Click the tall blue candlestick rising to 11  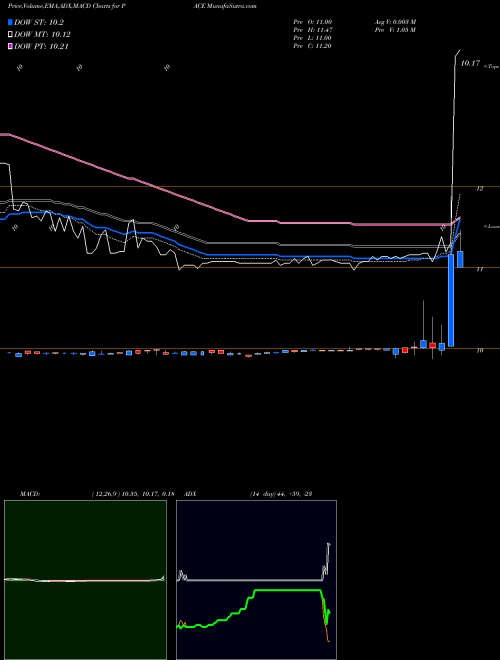coord(451,301)
